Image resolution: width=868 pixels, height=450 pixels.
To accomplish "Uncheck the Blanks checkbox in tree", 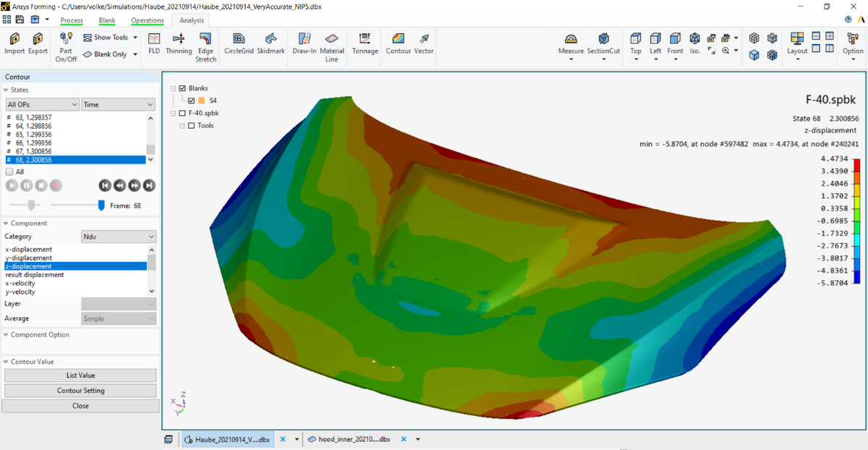I will (x=182, y=88).
